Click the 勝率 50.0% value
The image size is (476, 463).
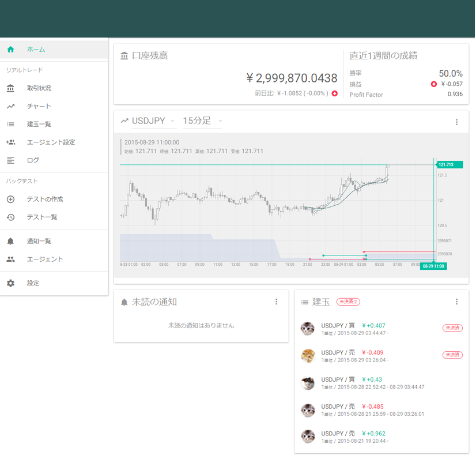451,74
